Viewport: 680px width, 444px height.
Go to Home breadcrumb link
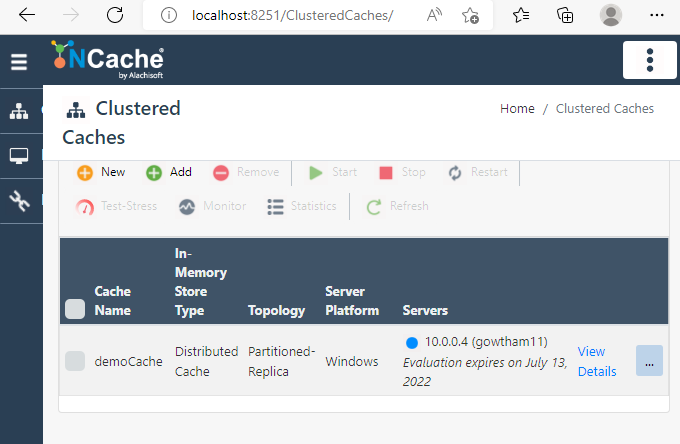pos(517,108)
